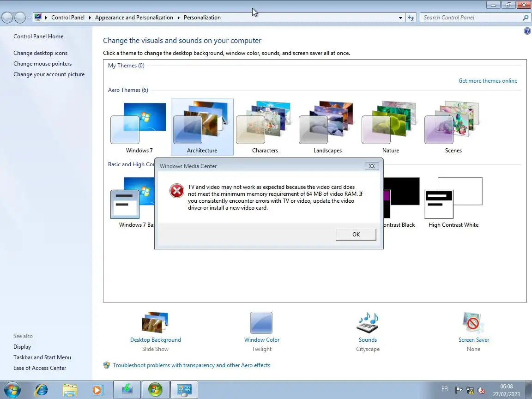This screenshot has height=399, width=532.
Task: Open the recent pages dropdown arrow
Action: [30, 18]
